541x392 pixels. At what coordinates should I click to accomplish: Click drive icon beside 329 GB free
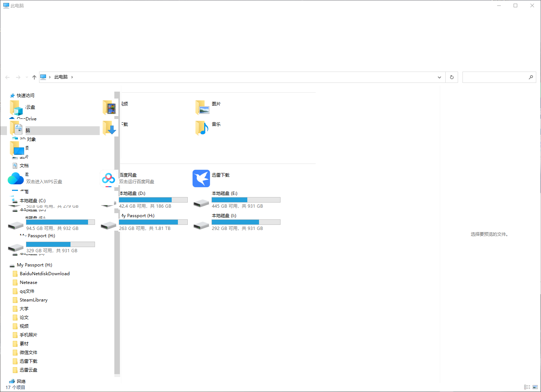[16, 248]
